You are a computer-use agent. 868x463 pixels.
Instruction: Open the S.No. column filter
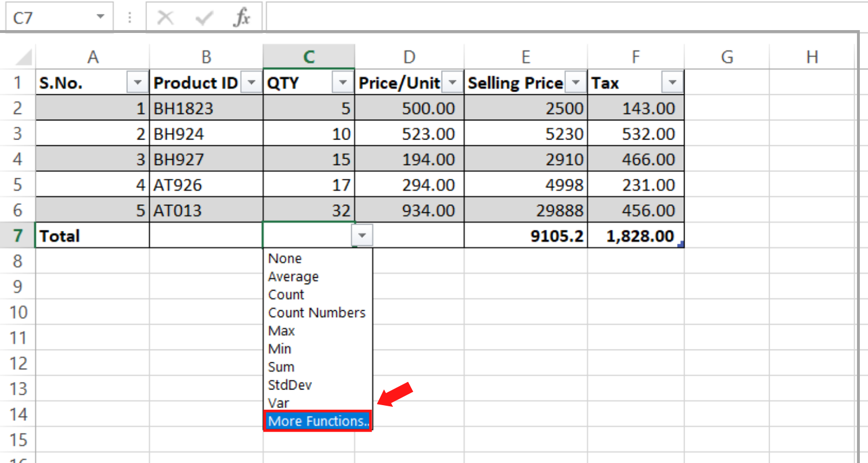point(137,83)
